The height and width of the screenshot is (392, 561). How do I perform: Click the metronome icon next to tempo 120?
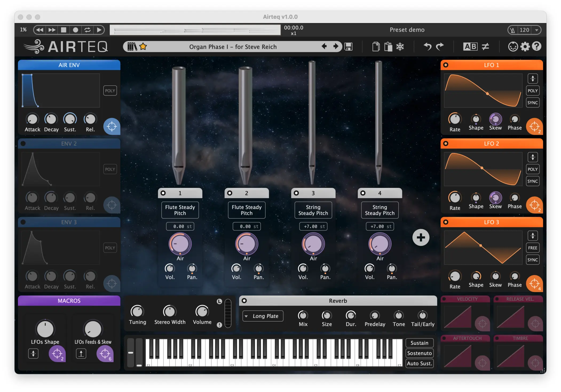click(x=512, y=30)
